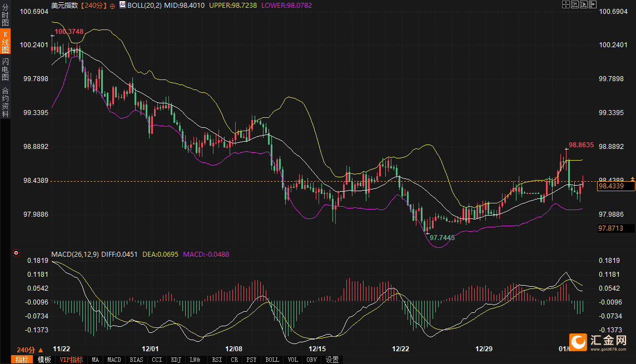This screenshot has width=636, height=364.
Task: Click the current price label 98.4339
Action: point(615,187)
